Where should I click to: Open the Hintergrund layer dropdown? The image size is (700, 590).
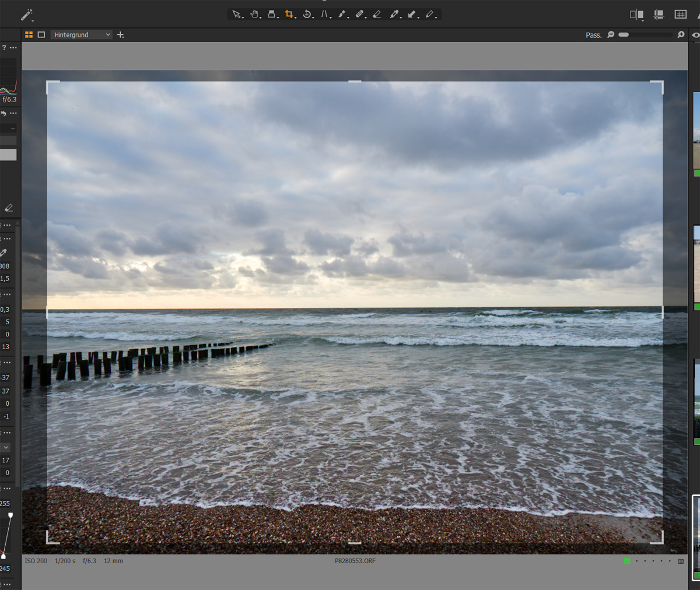[82, 35]
